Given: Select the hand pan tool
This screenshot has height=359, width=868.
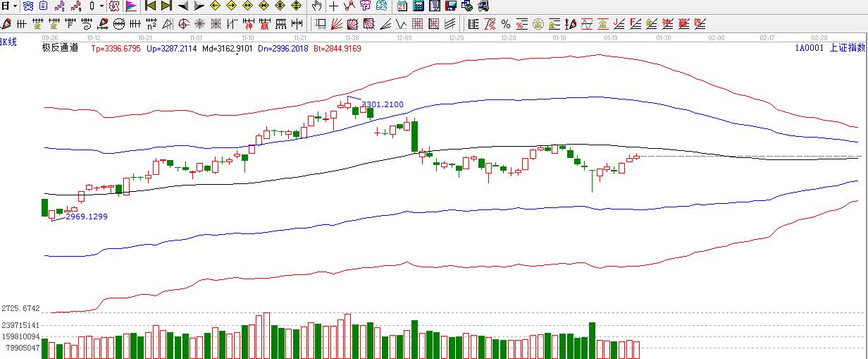Looking at the screenshot, I should pos(317,6).
